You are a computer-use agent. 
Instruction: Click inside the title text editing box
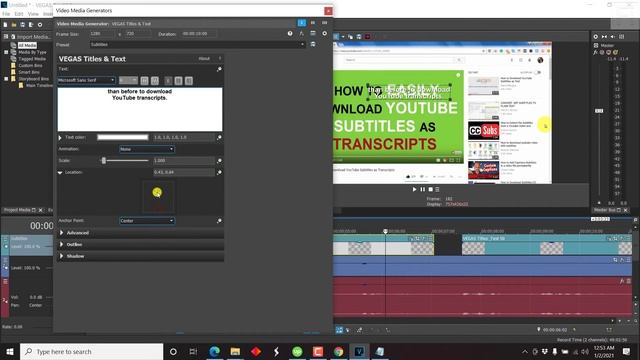point(140,109)
